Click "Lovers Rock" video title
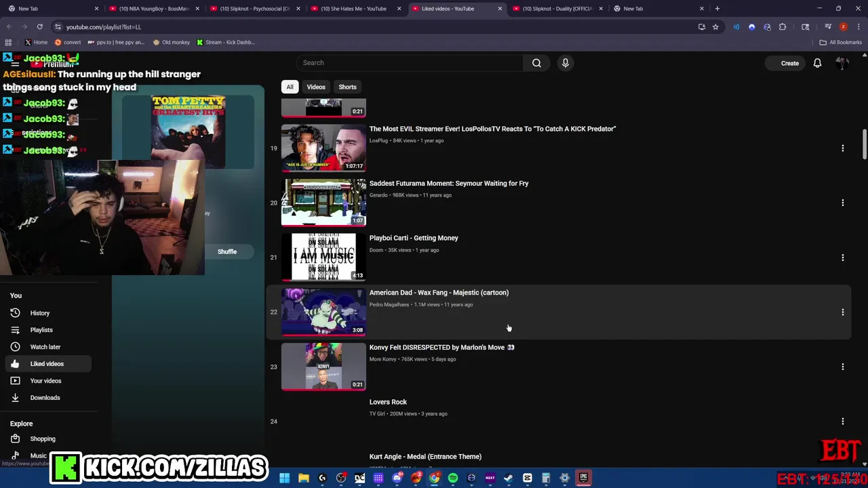Viewport: 868px width, 488px height. click(388, 402)
